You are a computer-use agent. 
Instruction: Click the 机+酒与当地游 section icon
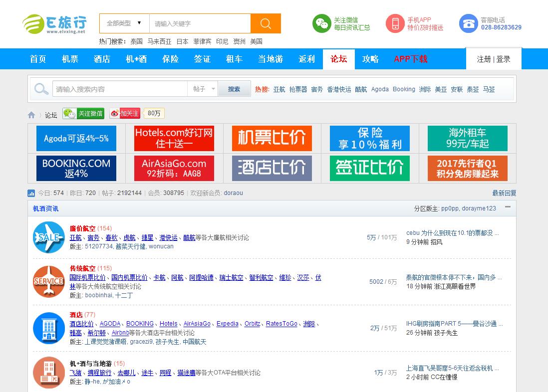48,373
